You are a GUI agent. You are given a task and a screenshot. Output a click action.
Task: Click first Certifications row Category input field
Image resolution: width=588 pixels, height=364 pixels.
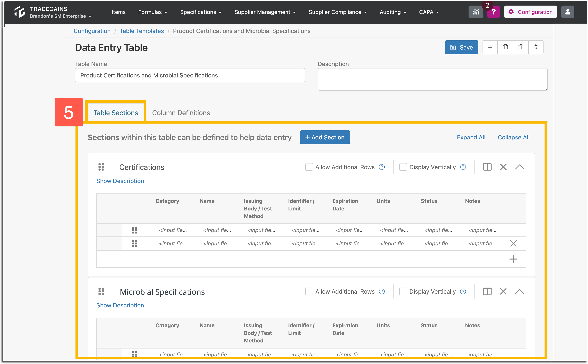click(173, 230)
